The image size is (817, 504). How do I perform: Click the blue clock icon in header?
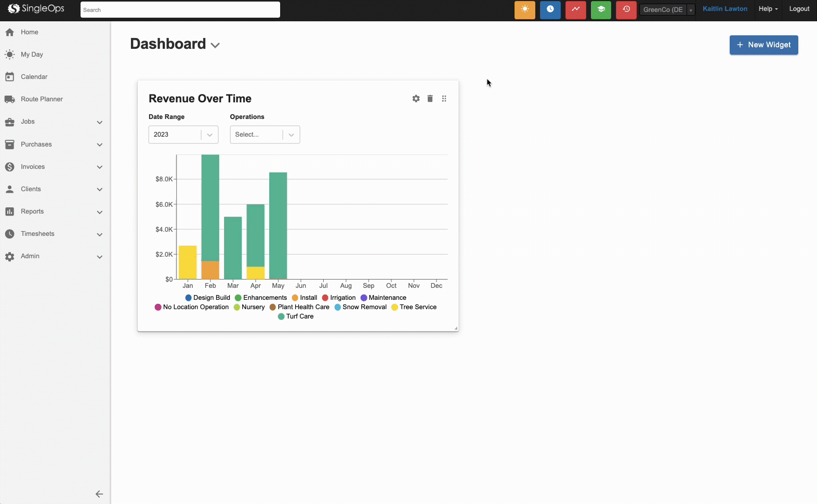(x=550, y=10)
